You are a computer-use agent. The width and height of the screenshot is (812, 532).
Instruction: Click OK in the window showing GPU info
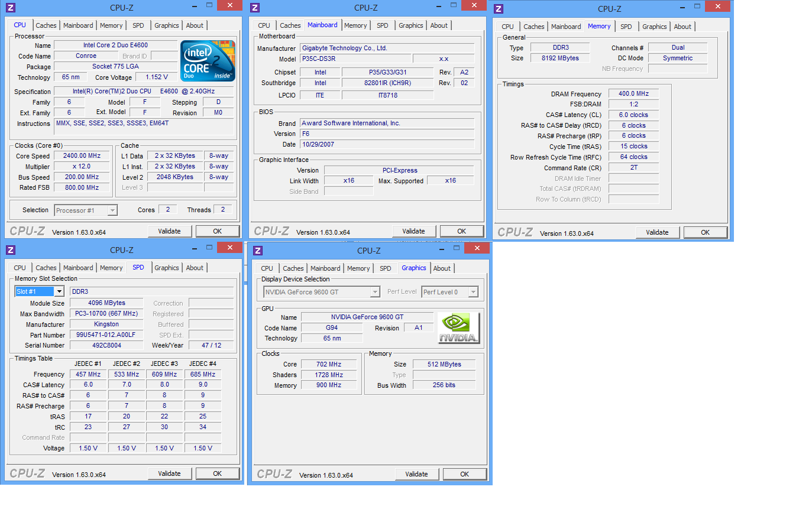465,474
